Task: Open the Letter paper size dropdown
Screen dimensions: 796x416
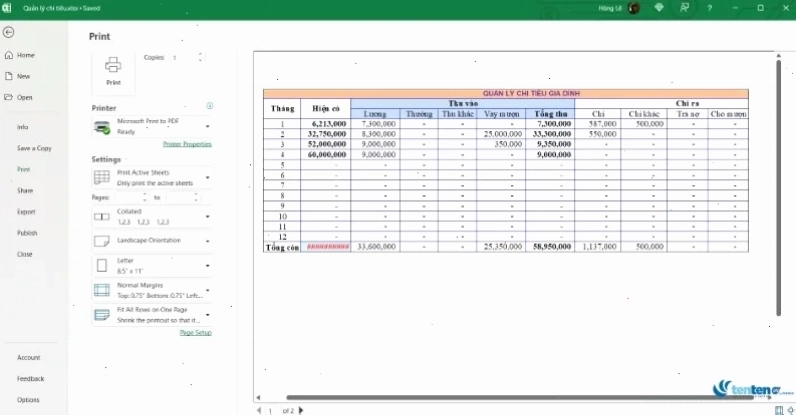Action: [x=152, y=266]
